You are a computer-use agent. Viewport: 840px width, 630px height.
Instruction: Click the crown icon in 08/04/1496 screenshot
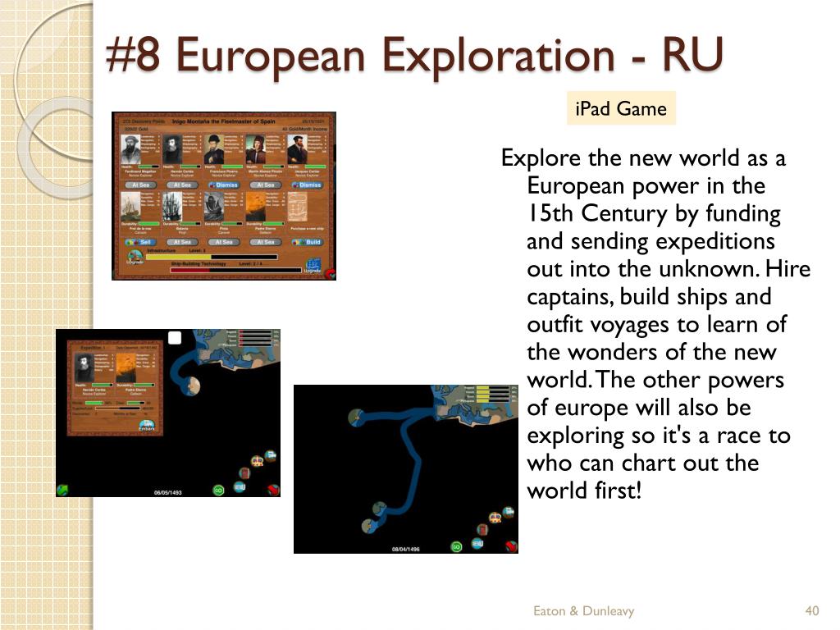coord(495,518)
